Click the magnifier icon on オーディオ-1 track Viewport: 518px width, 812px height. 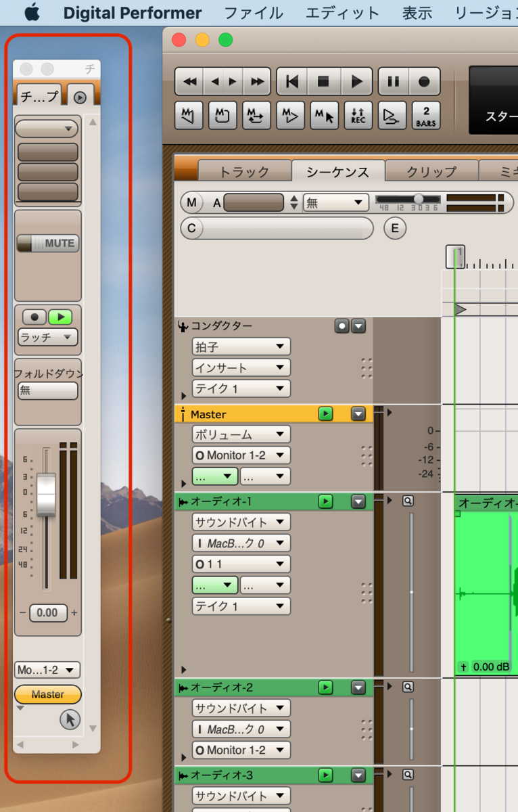pos(408,501)
